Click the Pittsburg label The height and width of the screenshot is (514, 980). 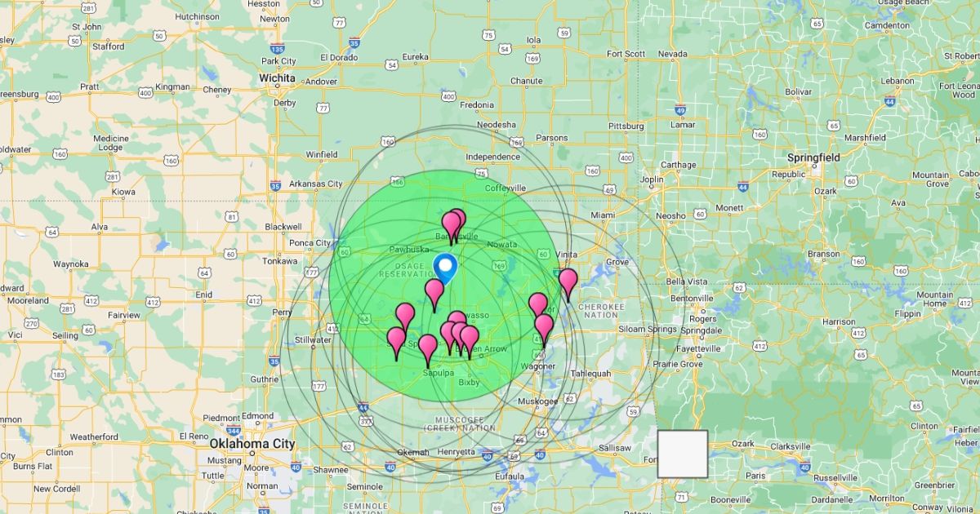[626, 126]
